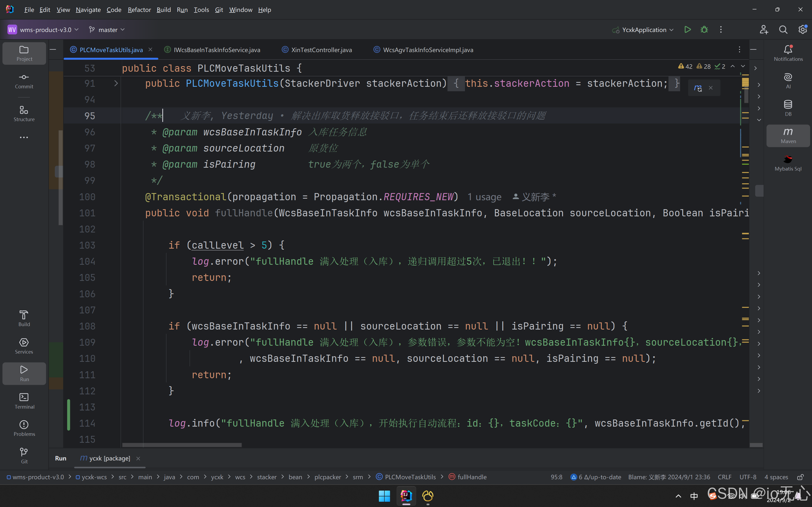The height and width of the screenshot is (507, 812).
Task: Switch to XinTestController.java tab
Action: tap(317, 50)
